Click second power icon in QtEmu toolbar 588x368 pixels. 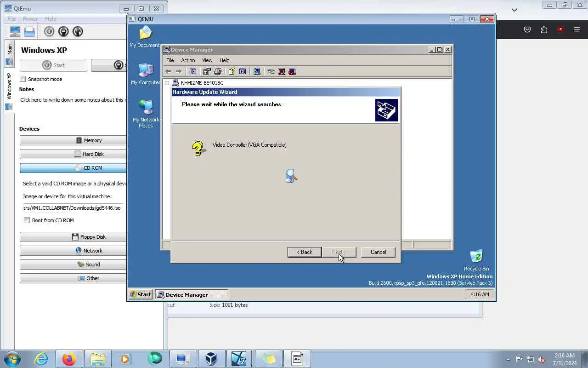click(63, 31)
